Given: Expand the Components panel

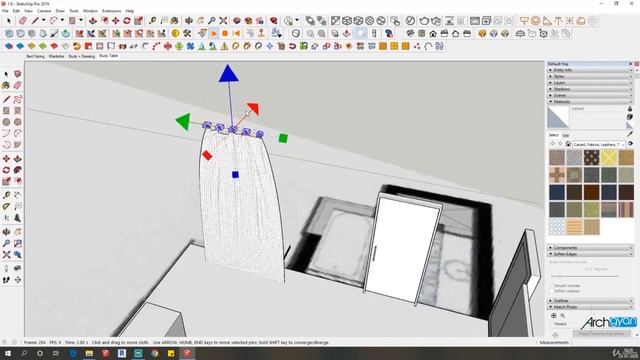Looking at the screenshot, I should coord(590,248).
